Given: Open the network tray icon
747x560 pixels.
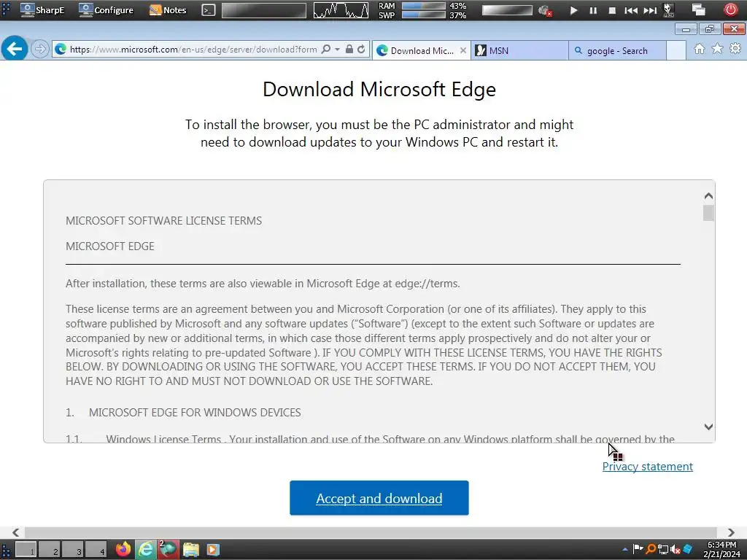Looking at the screenshot, I should click(663, 550).
